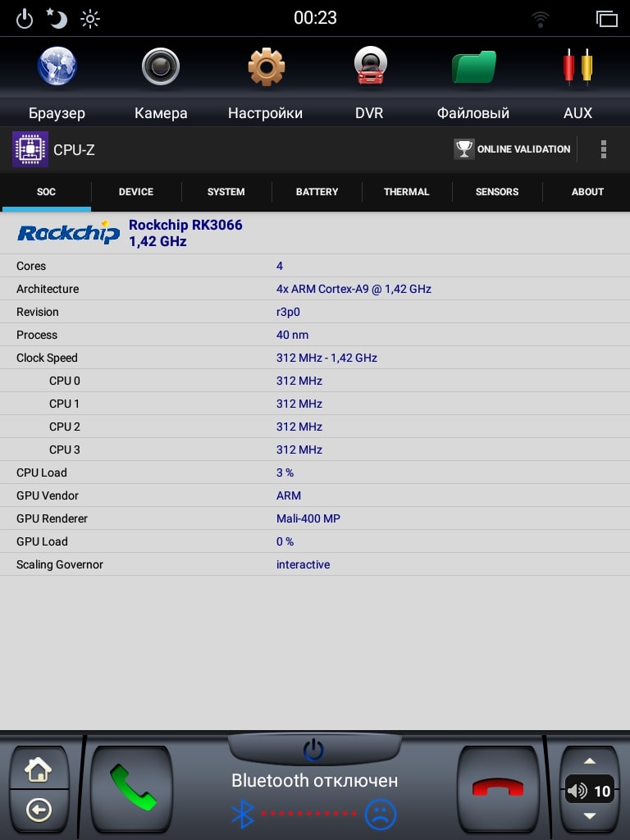The image size is (630, 840).
Task: Tap the sad face connection icon
Action: (x=381, y=815)
